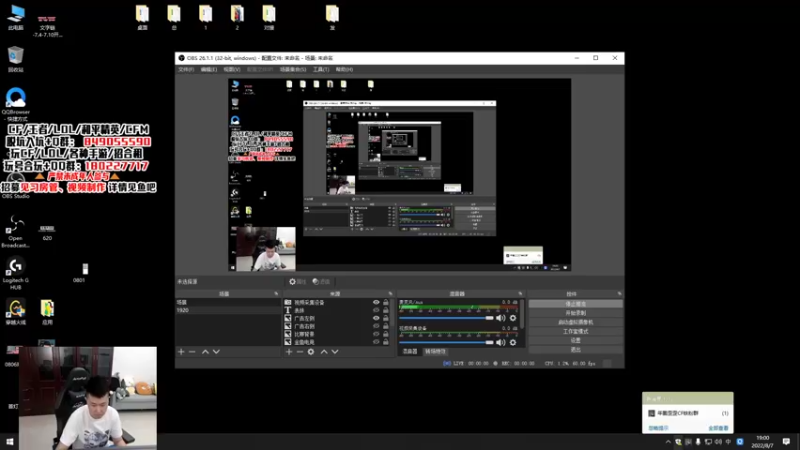Open the 帮助(H) menu in OBS
The width and height of the screenshot is (800, 450).
pyautogui.click(x=344, y=69)
